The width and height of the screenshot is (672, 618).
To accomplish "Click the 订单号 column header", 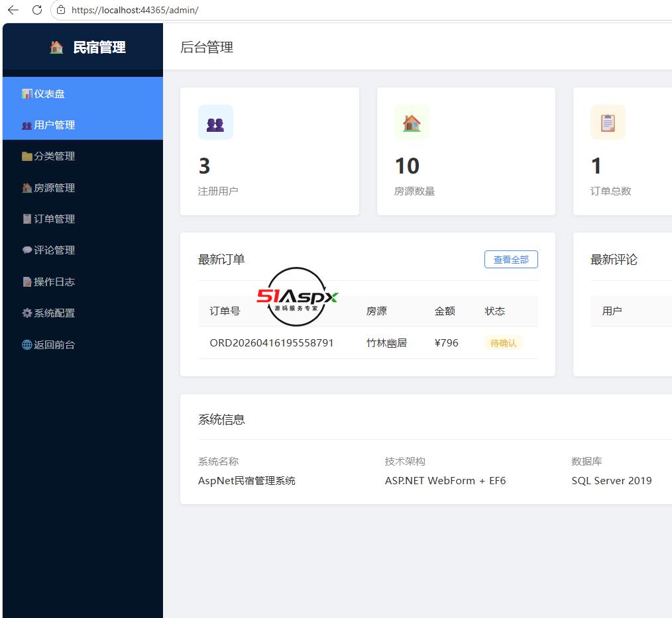I will [225, 311].
